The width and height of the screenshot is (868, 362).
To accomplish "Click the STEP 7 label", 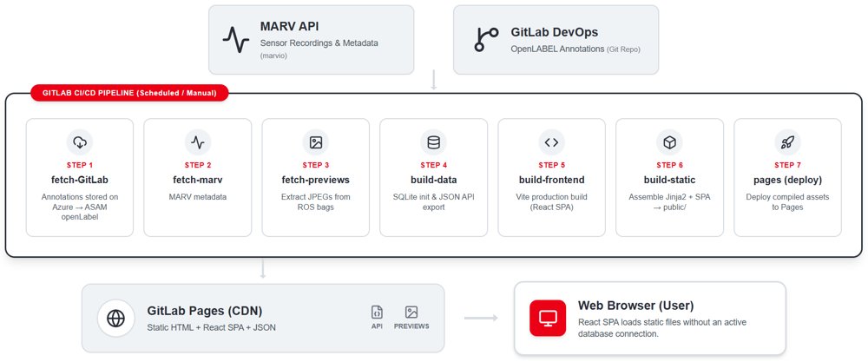I will (787, 165).
